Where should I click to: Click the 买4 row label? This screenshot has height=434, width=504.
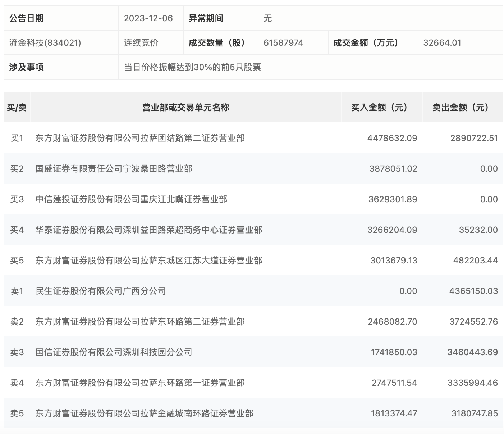point(17,230)
